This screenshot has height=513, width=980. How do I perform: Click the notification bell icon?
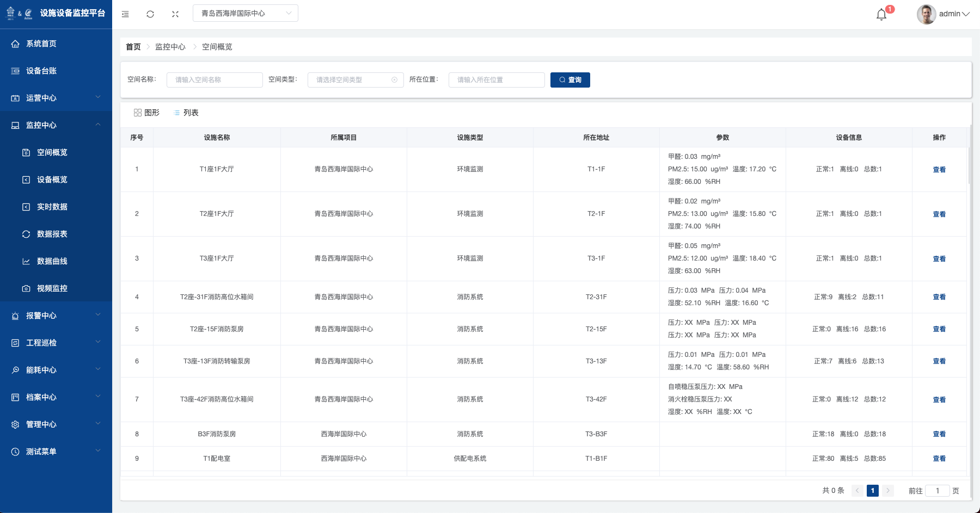tap(881, 14)
